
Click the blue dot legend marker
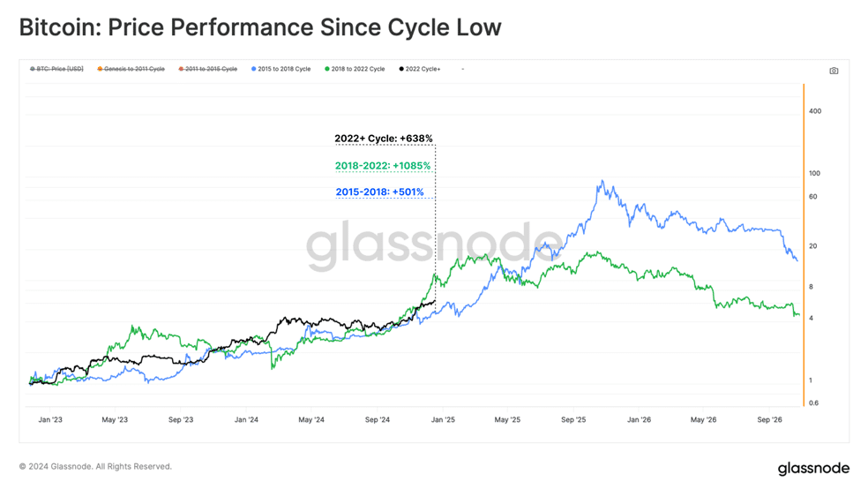(253, 69)
